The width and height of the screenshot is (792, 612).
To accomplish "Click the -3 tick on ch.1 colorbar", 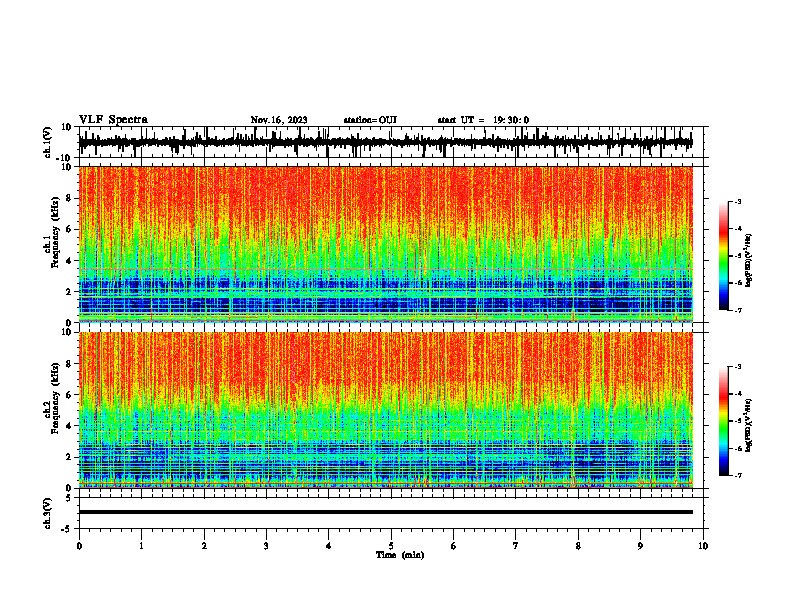I will coord(737,202).
